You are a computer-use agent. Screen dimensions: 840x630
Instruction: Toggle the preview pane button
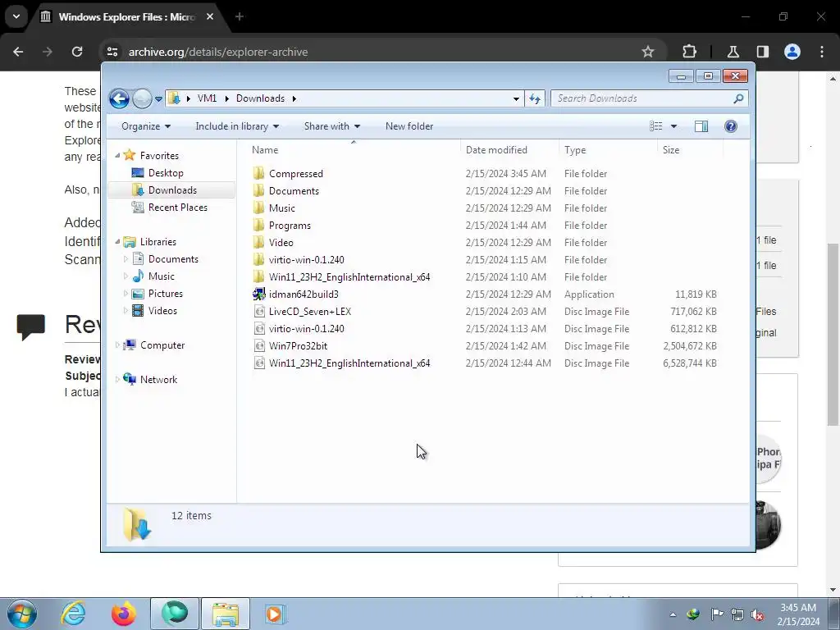[701, 126]
